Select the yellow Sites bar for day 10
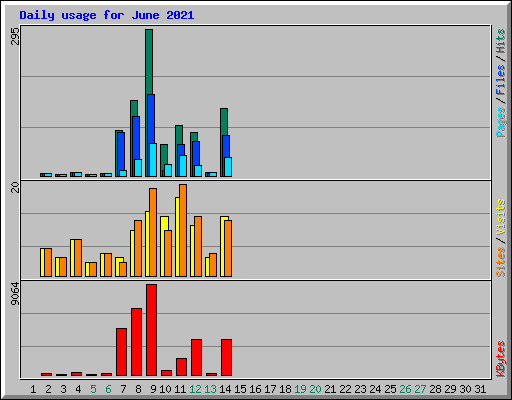The image size is (512, 400). click(x=164, y=246)
